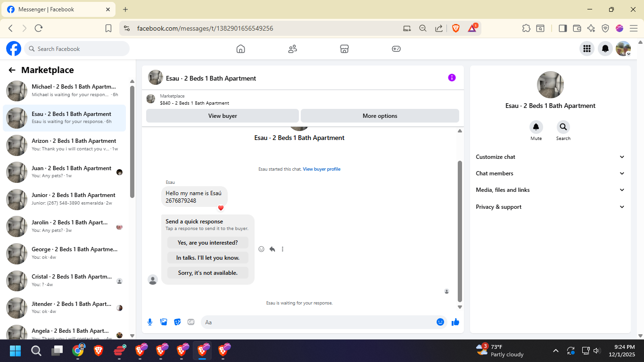644x362 pixels.
Task: Open George 2 Beds 1 Bath conversation
Action: (x=65, y=253)
